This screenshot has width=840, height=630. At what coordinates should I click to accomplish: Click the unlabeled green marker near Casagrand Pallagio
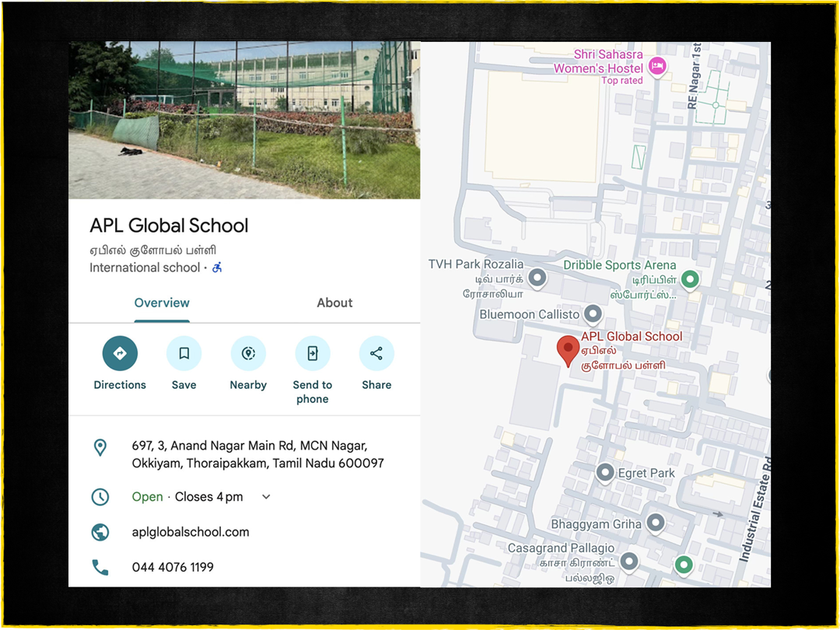[x=684, y=565]
